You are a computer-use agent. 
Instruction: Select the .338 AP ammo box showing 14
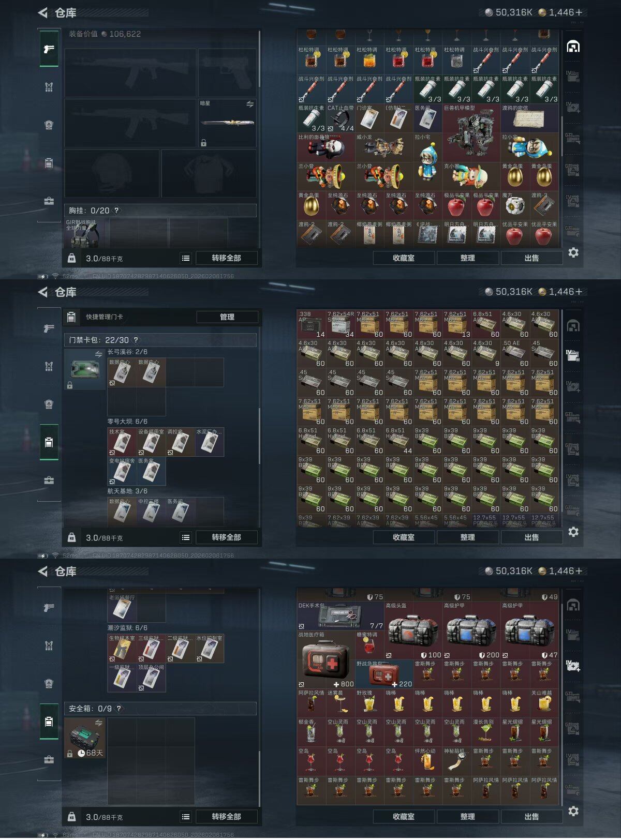pyautogui.click(x=312, y=324)
